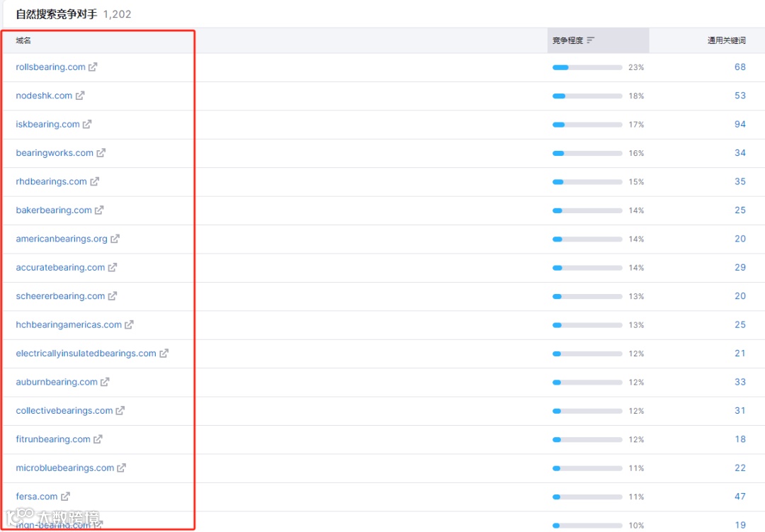The height and width of the screenshot is (532, 765).
Task: Click 16% competition value for bearingworks.com
Action: [636, 153]
